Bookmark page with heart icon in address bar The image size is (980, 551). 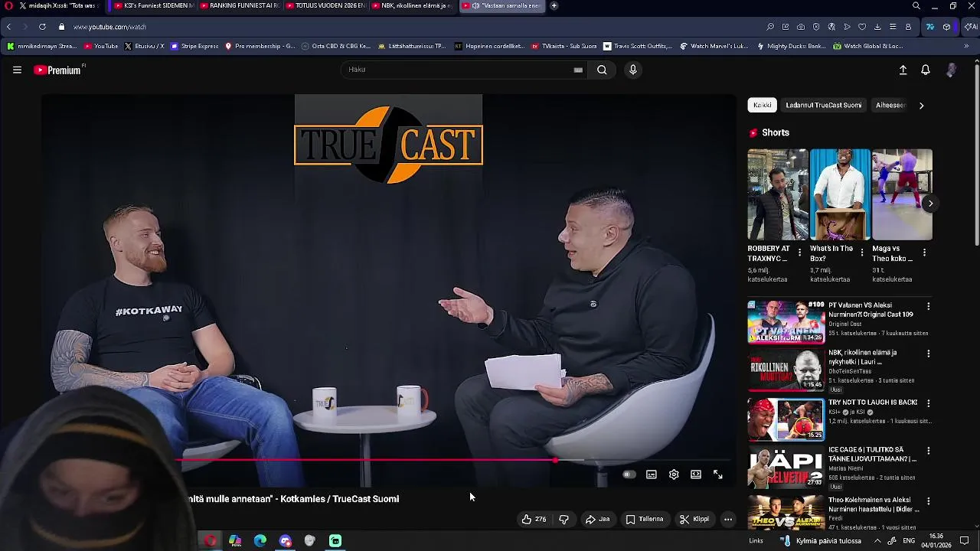point(862,27)
